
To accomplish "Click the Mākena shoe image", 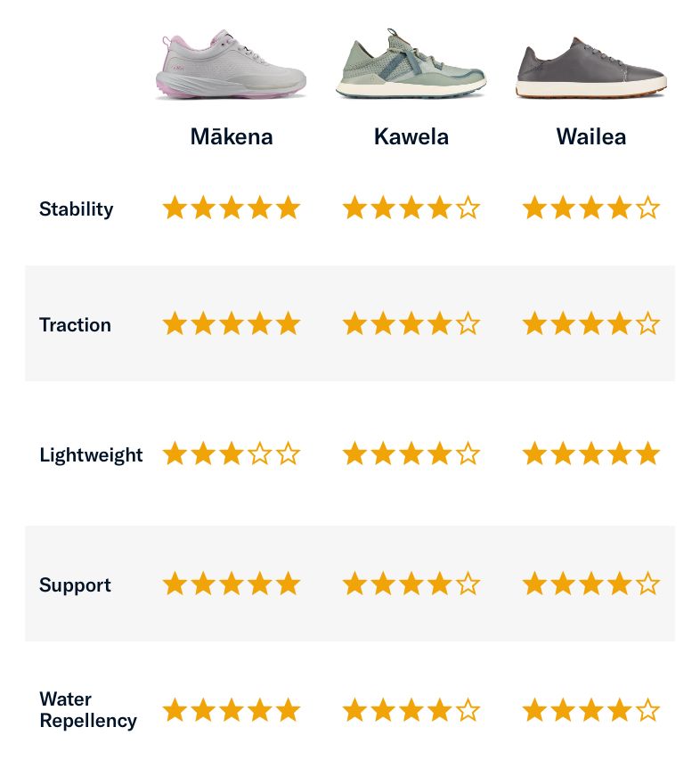I will [231, 65].
